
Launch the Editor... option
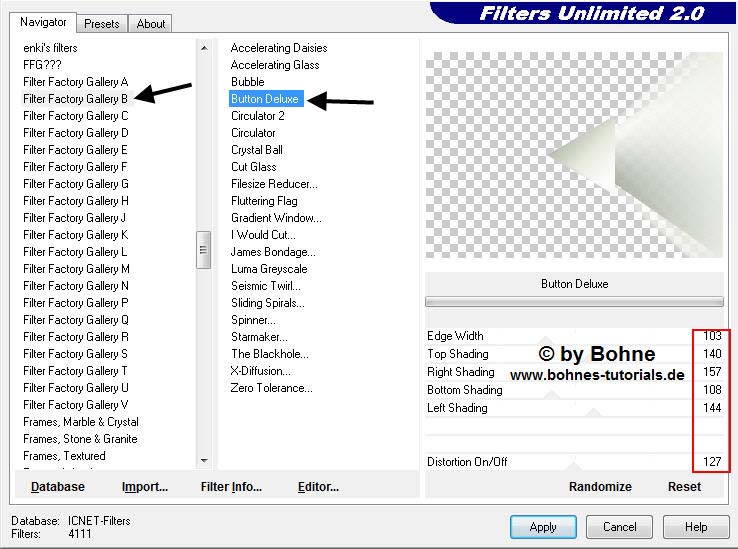pyautogui.click(x=318, y=487)
